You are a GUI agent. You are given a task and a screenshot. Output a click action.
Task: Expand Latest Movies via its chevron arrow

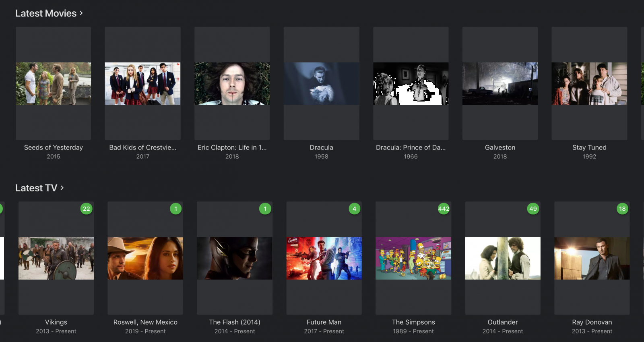81,13
